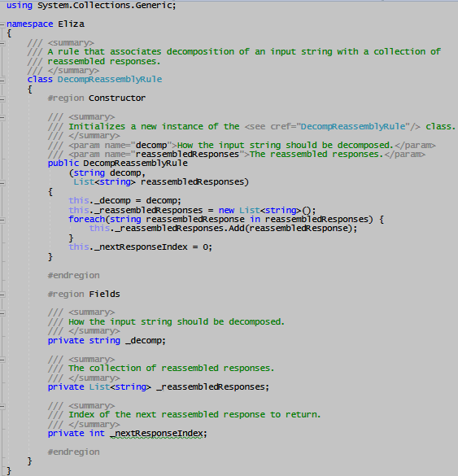Collapse the namespace Eliza block
The image size is (458, 476).
2,24
